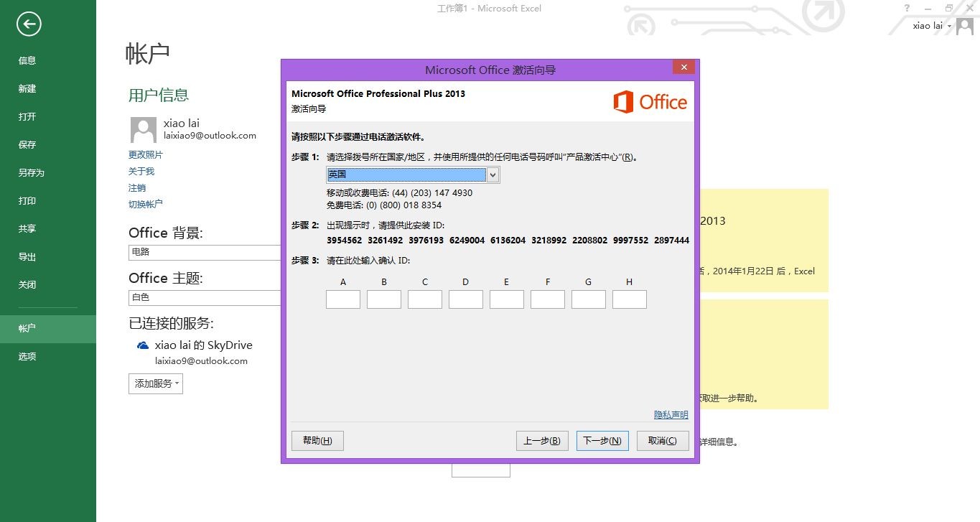Click the SkyDrive cloud icon
The width and height of the screenshot is (980, 522).
pos(143,345)
